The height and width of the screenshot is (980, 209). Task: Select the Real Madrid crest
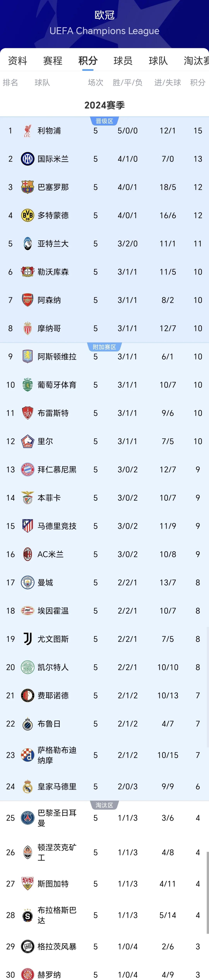pyautogui.click(x=27, y=786)
